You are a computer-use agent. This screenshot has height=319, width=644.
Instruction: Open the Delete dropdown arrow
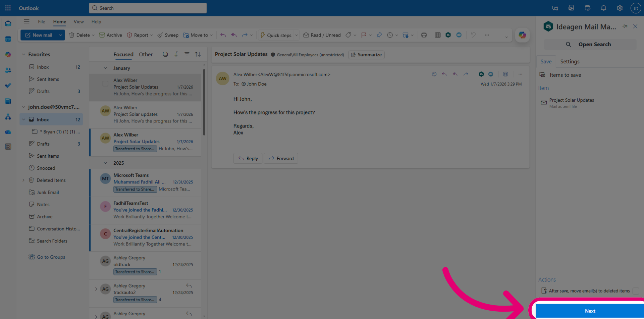[93, 35]
